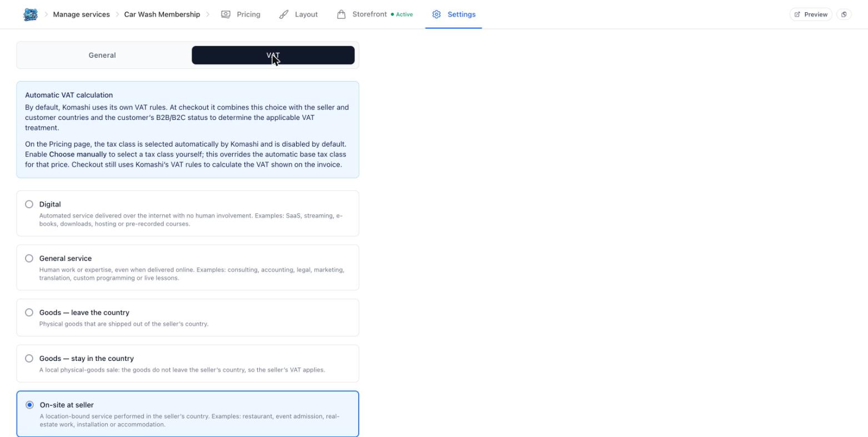The image size is (868, 437).
Task: Go to Manage services breadcrumb
Action: [x=81, y=14]
